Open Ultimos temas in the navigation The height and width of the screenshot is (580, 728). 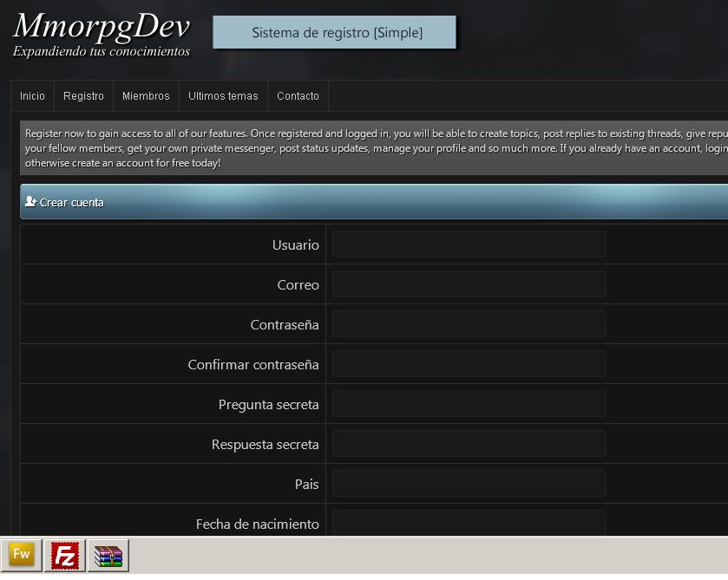pos(223,96)
